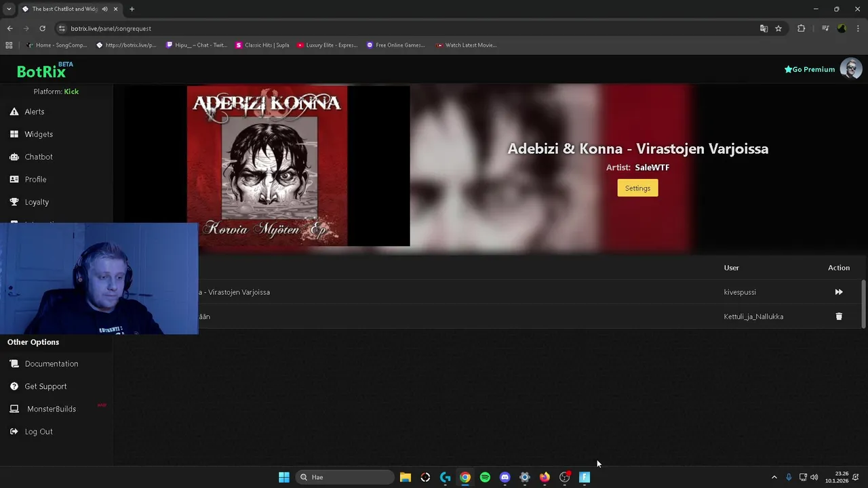Viewport: 868px width, 488px height.
Task: Click the Kettuli_ja_Nallukka username
Action: coord(753,317)
